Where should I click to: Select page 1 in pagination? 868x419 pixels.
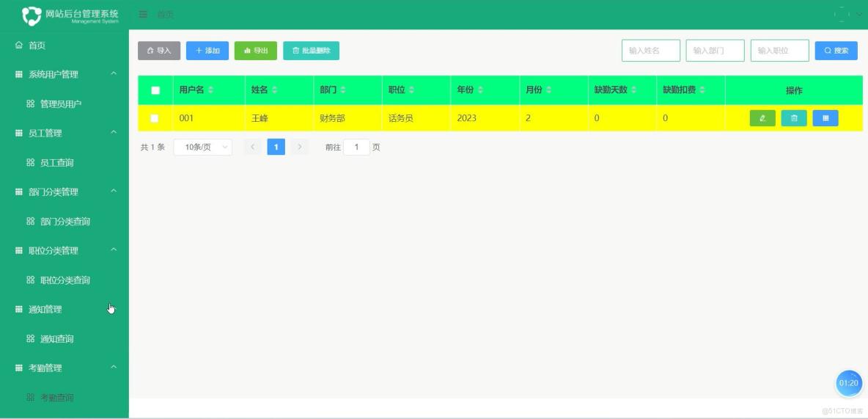click(x=276, y=147)
